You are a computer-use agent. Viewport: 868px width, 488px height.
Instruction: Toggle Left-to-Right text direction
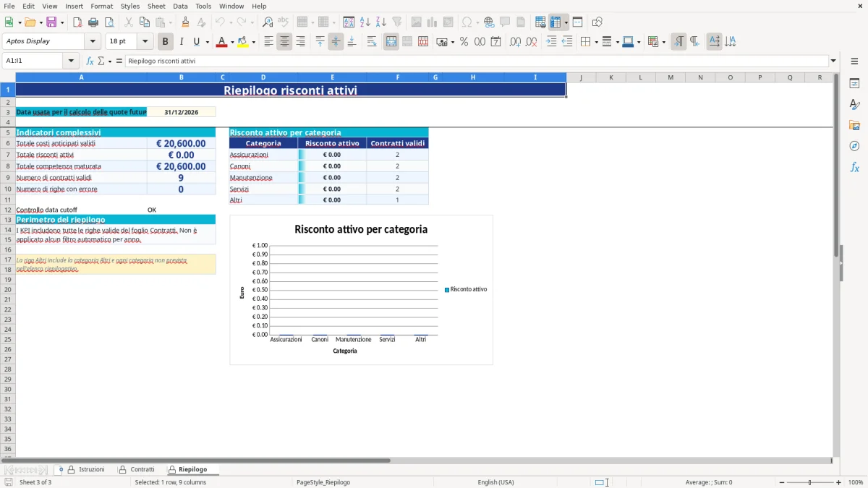[x=678, y=42]
